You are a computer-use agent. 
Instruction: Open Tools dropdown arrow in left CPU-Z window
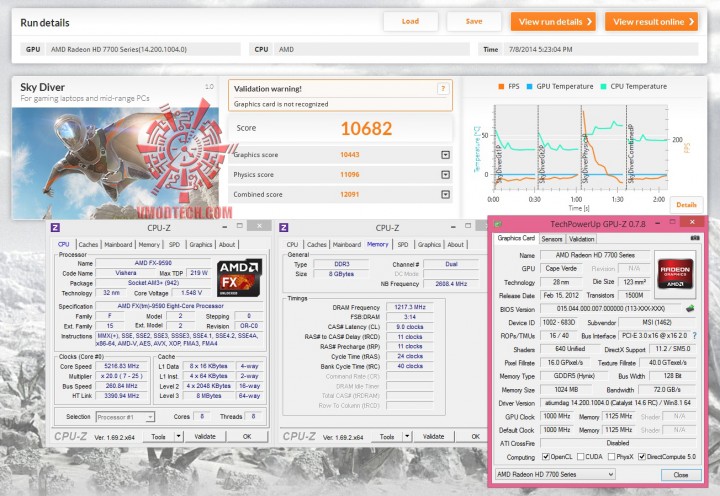click(179, 437)
